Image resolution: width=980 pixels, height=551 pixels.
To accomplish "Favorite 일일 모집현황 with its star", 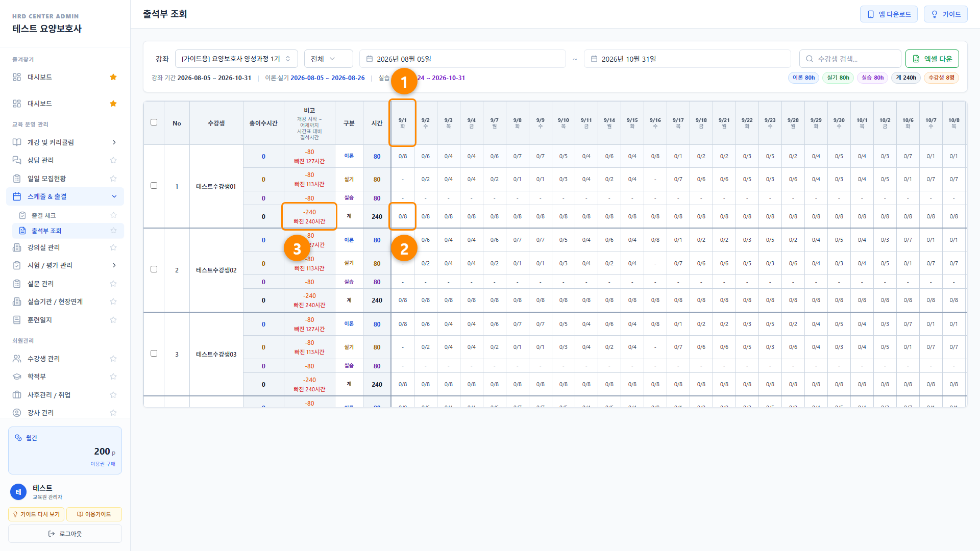I will tap(113, 179).
